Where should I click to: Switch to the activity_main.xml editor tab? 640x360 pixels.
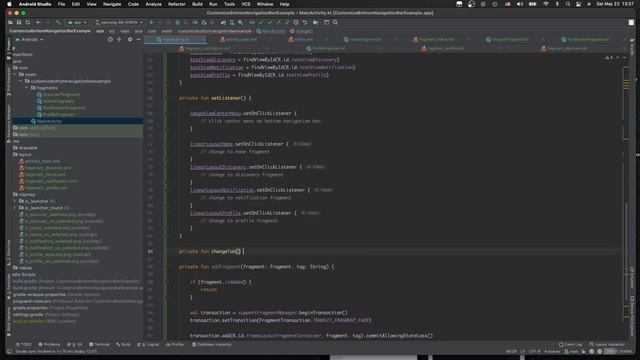click(241, 40)
